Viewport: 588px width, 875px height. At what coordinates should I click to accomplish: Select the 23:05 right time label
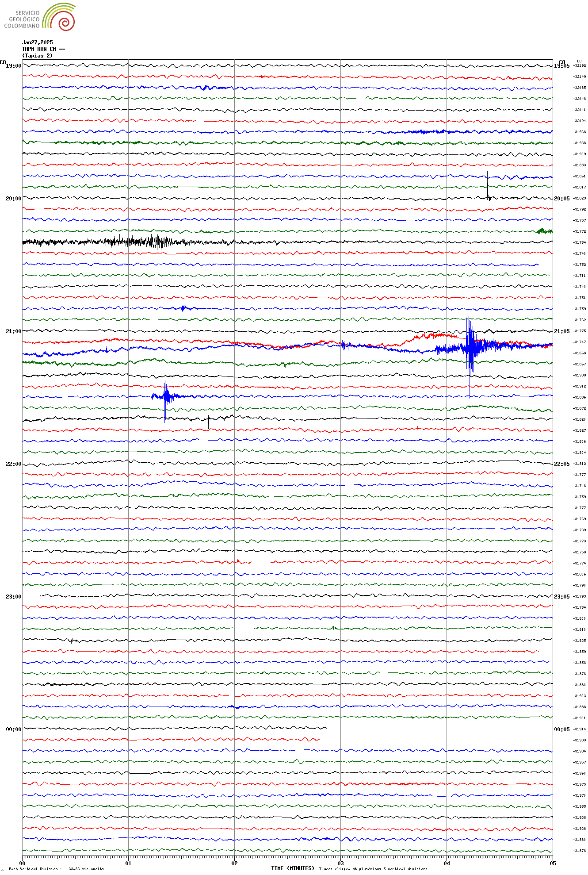coord(561,597)
